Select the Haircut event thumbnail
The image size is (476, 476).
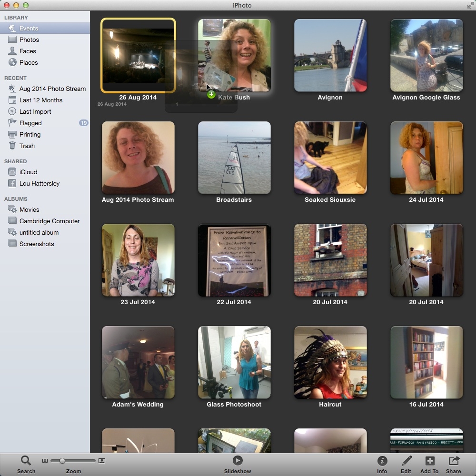[x=330, y=362]
